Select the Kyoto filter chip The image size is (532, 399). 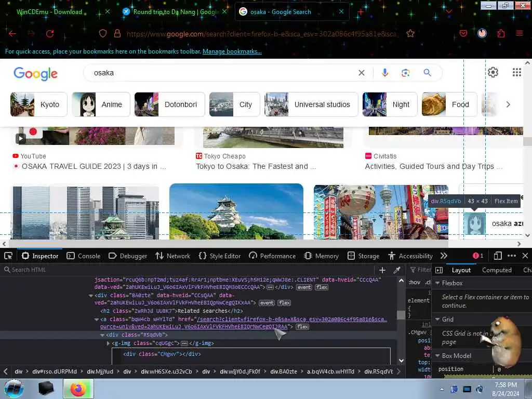tap(38, 104)
